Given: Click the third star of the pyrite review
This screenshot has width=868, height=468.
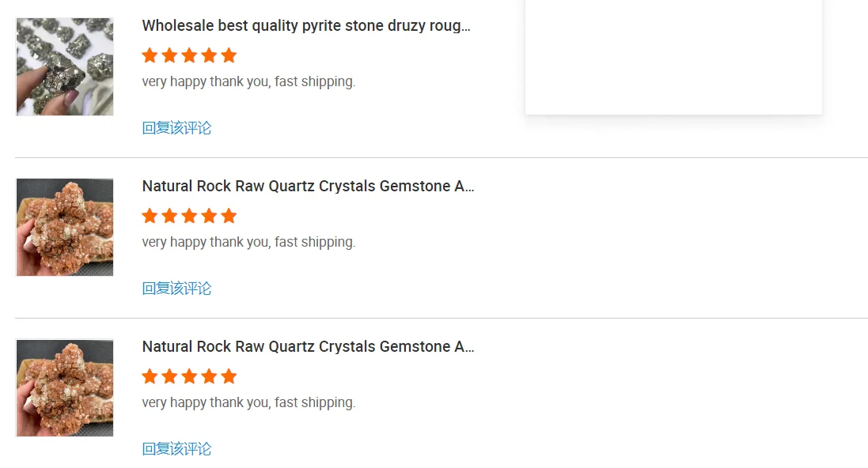Looking at the screenshot, I should click(189, 55).
